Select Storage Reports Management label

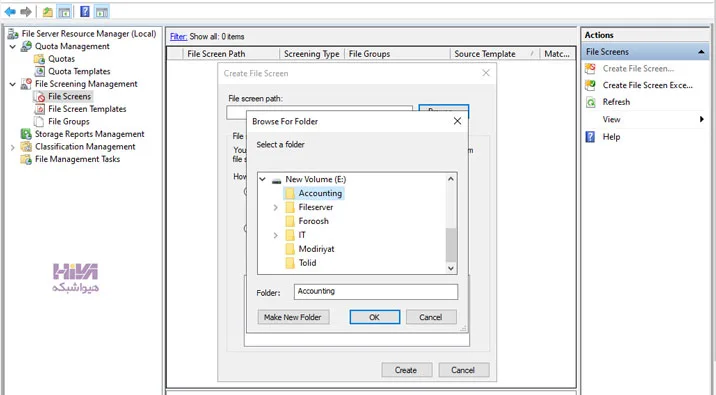coord(90,134)
